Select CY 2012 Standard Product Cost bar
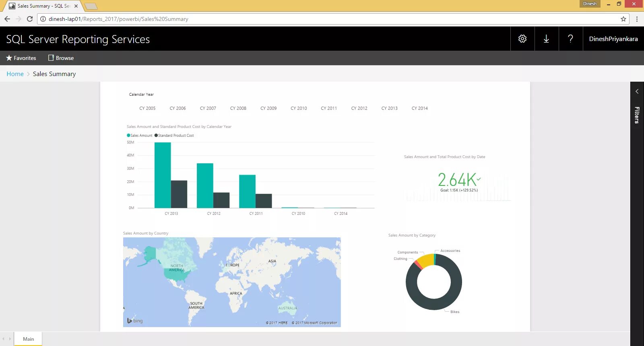Viewport: 644px width, 346px height. point(221,200)
